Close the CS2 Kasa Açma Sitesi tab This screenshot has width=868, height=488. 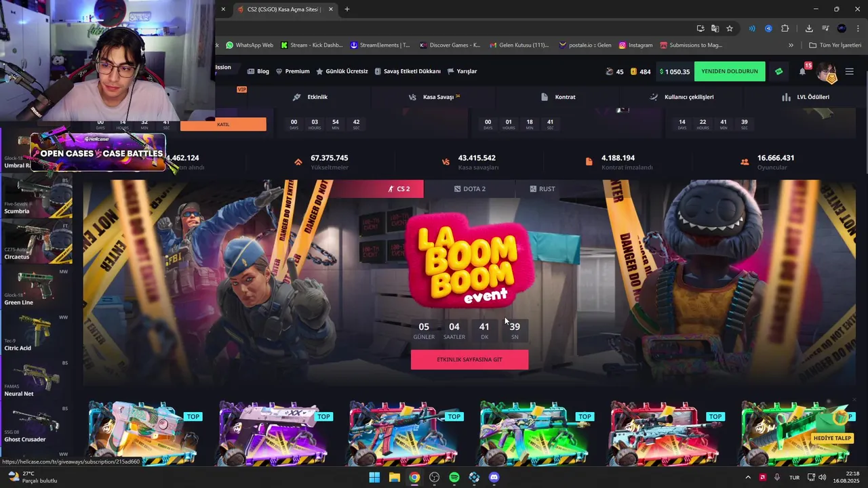pos(331,9)
